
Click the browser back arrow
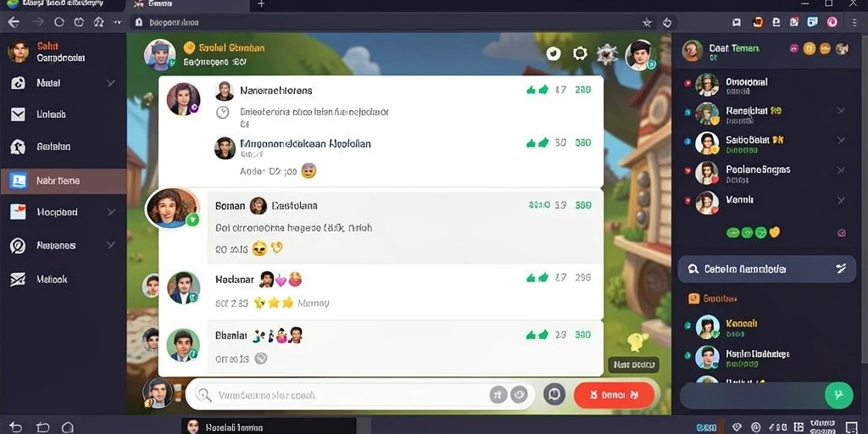tap(14, 22)
